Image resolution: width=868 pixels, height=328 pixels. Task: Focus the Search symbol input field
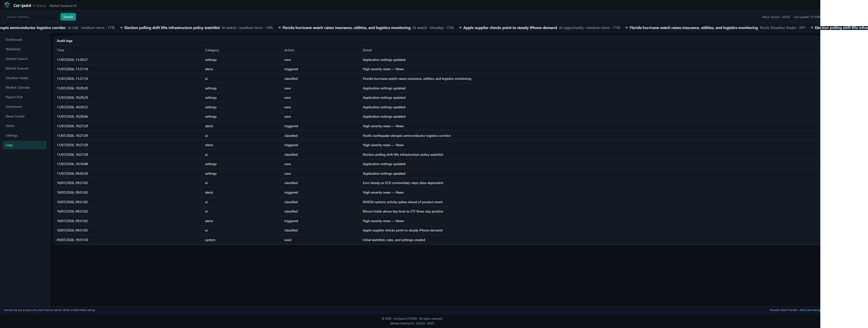click(x=31, y=17)
